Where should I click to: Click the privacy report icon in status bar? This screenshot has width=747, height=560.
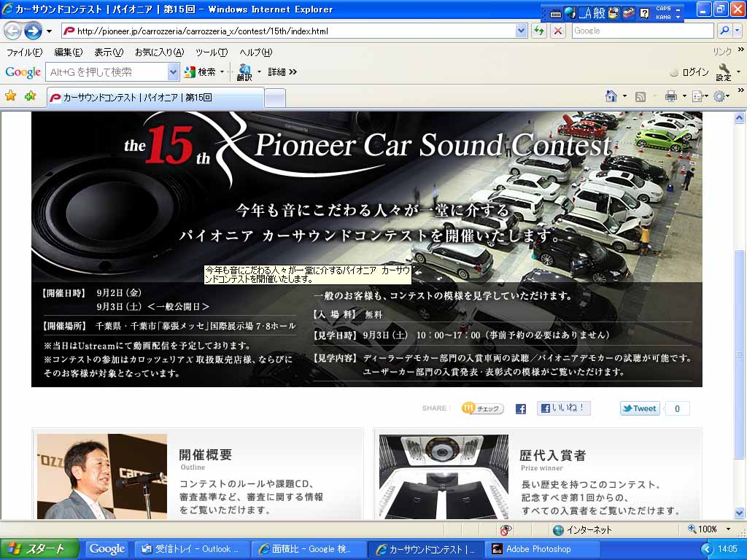point(506,530)
